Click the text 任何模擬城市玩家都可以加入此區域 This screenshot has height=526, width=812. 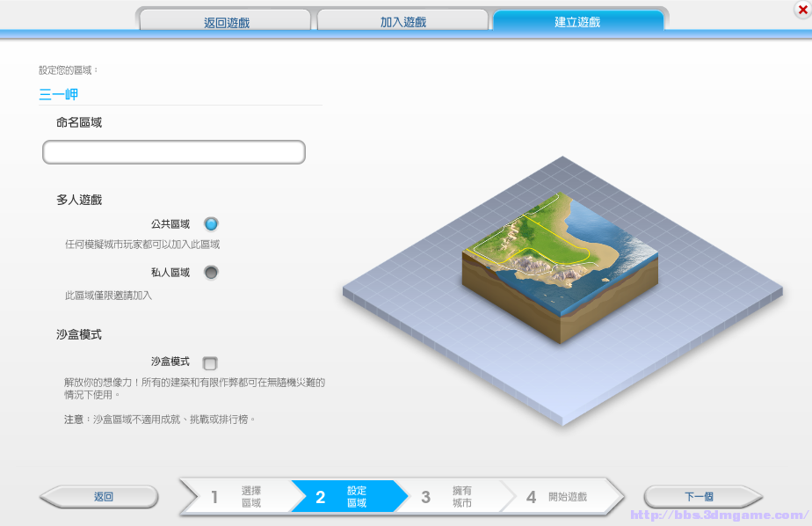click(x=142, y=244)
